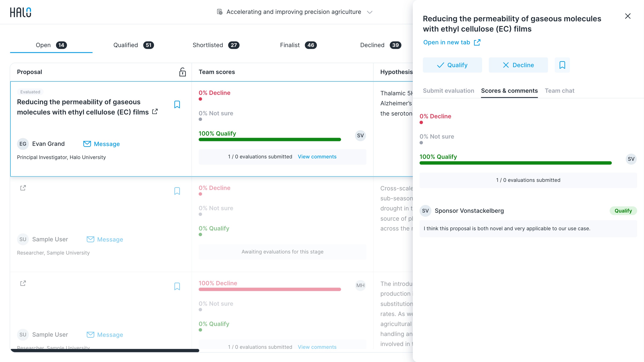Open second proposal's external link icon
Screen dimensions: 644x362
23,188
